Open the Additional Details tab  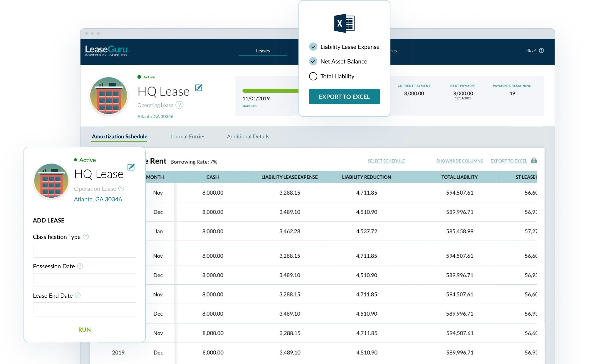[x=248, y=136]
